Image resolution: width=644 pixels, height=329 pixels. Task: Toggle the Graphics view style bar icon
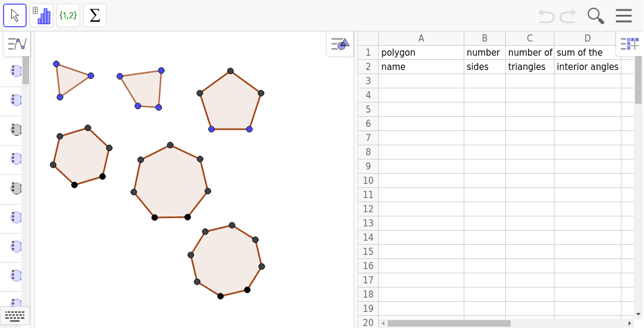pyautogui.click(x=340, y=43)
